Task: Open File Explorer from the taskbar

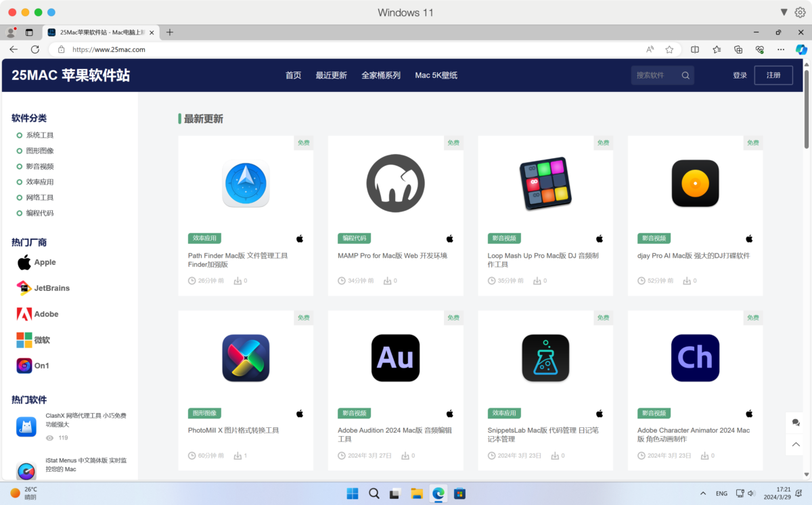Action: [x=417, y=494]
